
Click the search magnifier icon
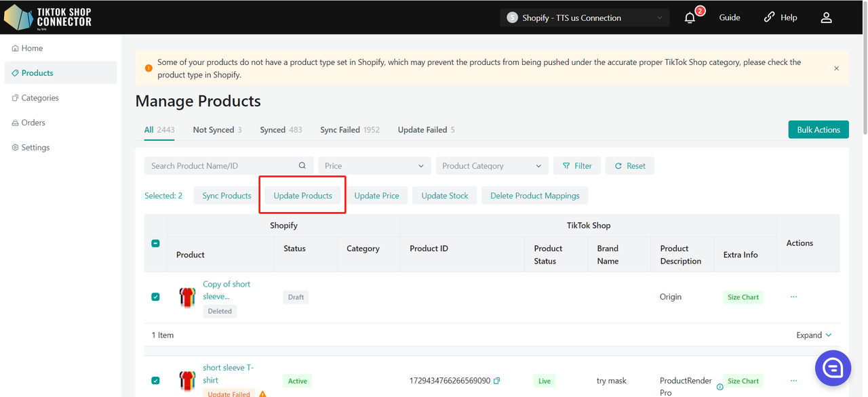click(x=302, y=166)
